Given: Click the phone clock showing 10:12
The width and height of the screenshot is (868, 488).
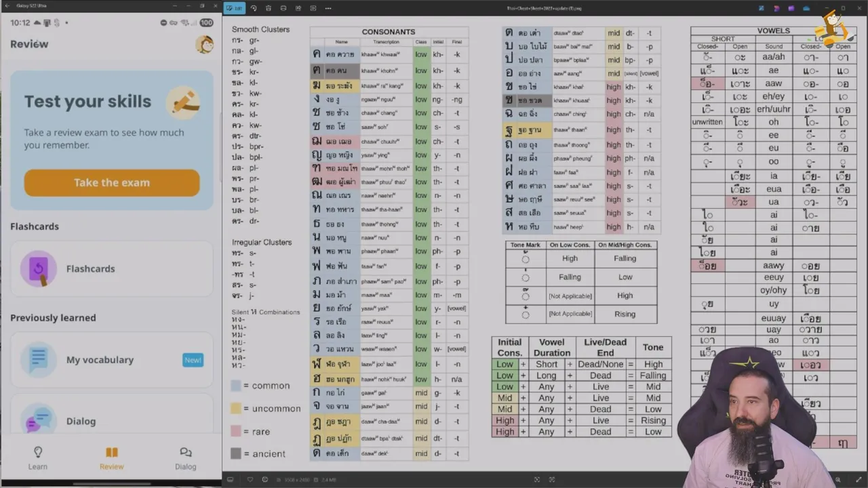Looking at the screenshot, I should [x=20, y=22].
